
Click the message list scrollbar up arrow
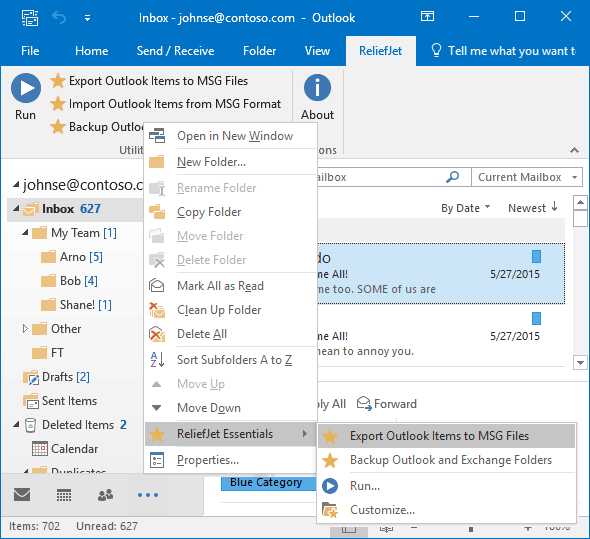tap(580, 202)
